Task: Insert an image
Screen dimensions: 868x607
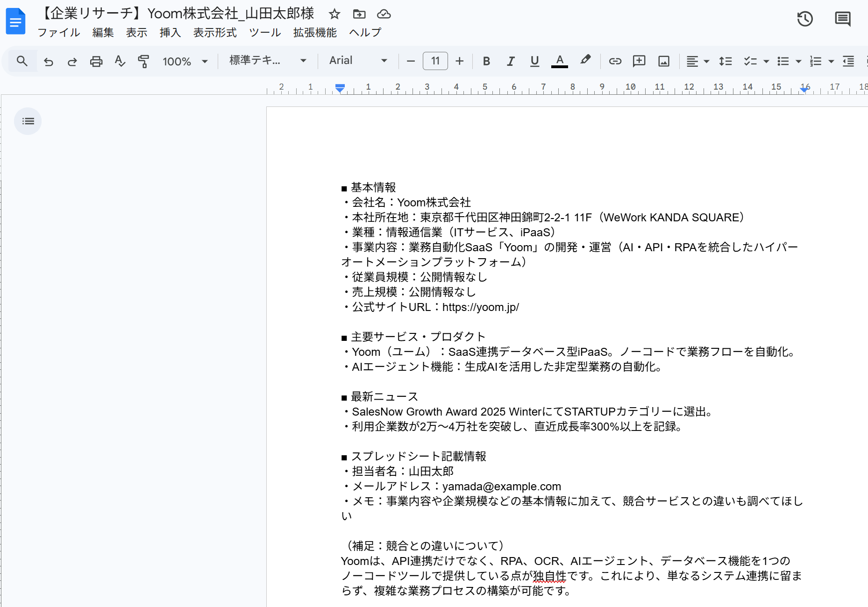Action: [664, 61]
